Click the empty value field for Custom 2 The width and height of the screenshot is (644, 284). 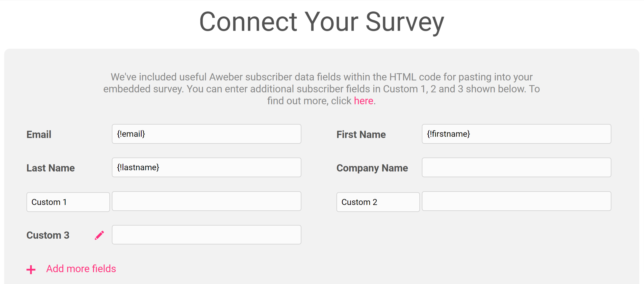tap(516, 201)
